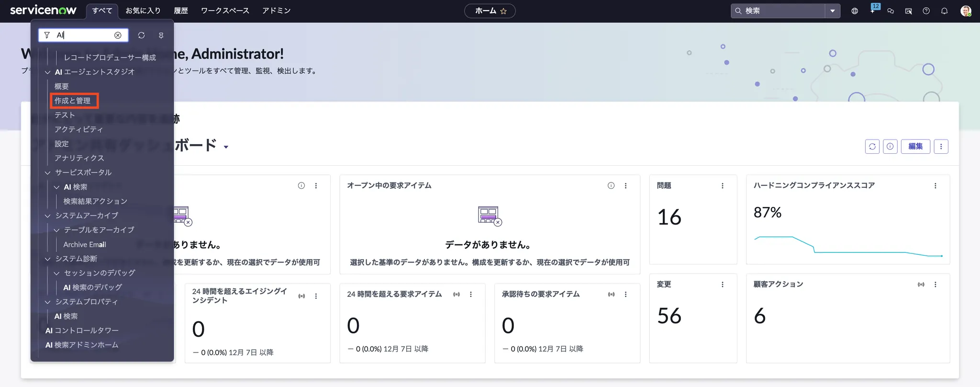The image size is (980, 387).
Task: Open info for オープン中の要求アイテム widget
Action: tap(611, 185)
